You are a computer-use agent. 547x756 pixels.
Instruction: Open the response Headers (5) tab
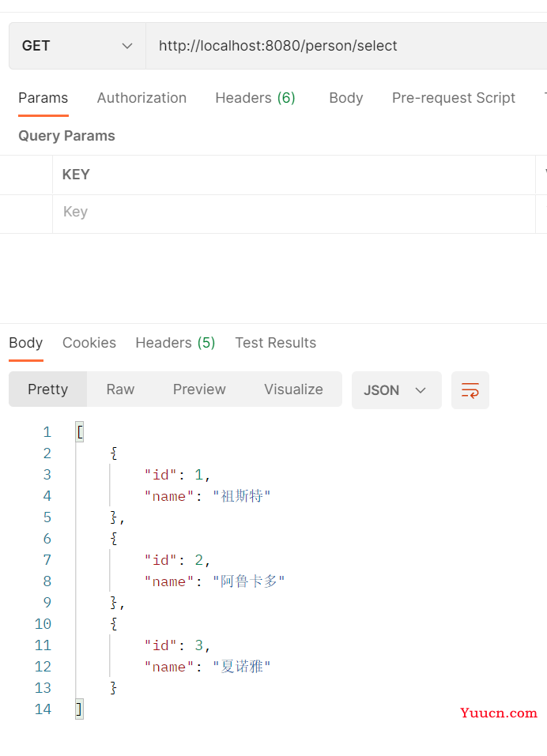click(x=175, y=343)
